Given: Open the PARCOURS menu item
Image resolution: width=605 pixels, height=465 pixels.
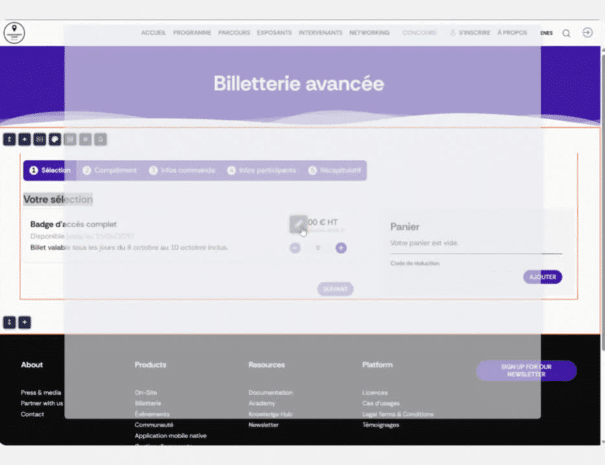Looking at the screenshot, I should pos(234,33).
